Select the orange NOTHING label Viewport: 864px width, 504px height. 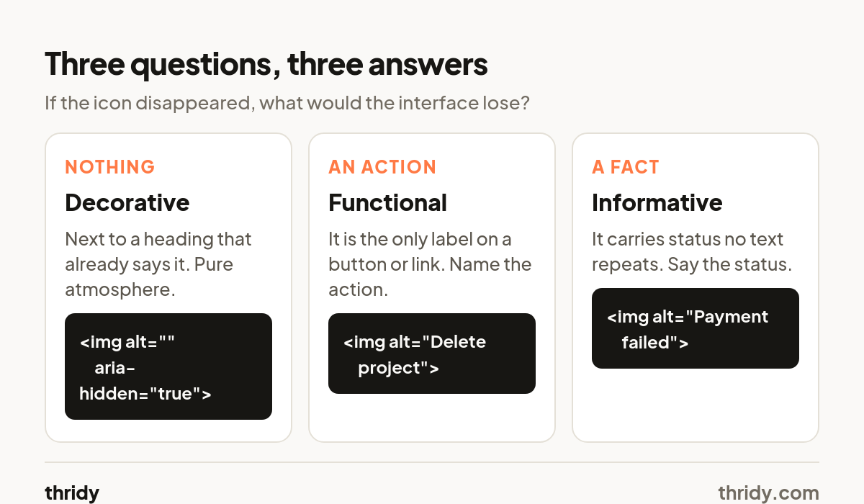click(110, 167)
